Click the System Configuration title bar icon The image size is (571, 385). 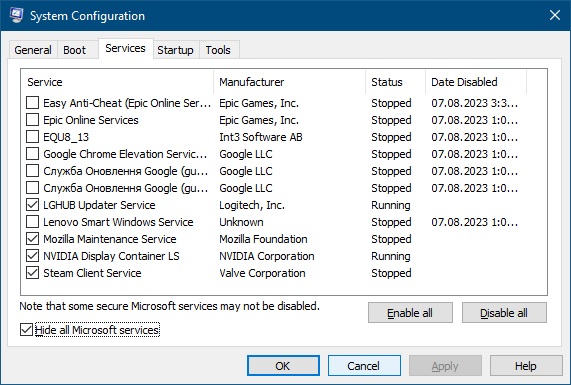coord(17,15)
